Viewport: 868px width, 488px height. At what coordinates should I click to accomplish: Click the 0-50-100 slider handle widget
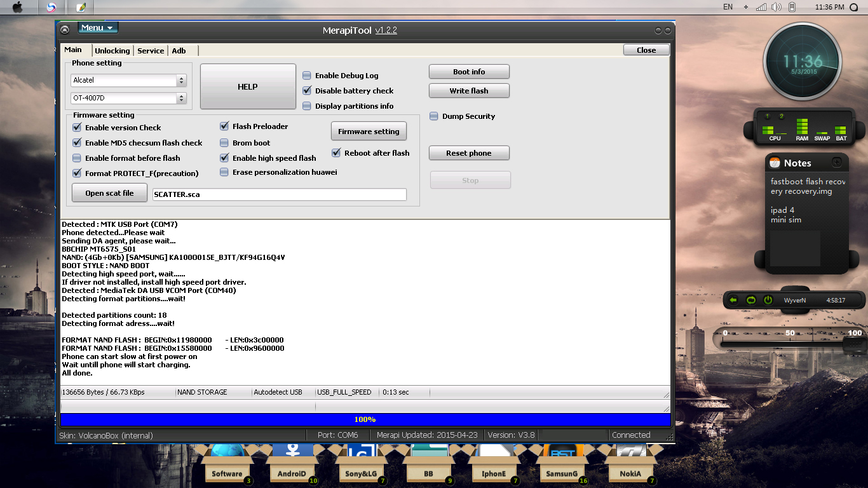[855, 343]
